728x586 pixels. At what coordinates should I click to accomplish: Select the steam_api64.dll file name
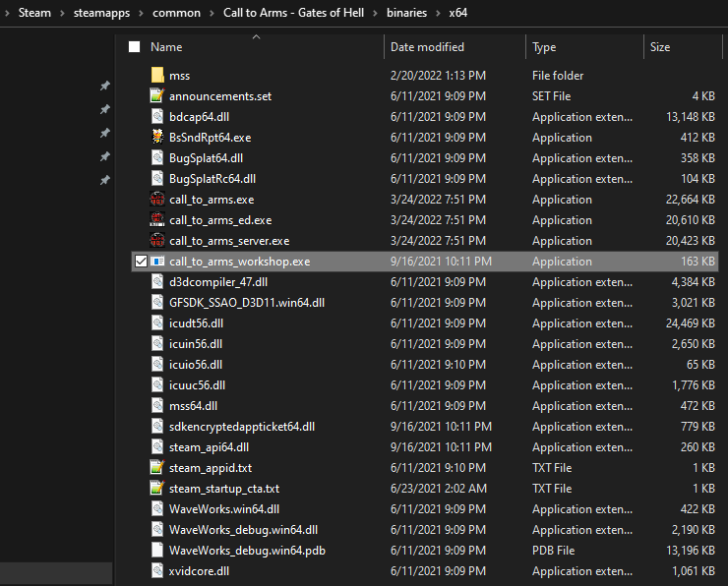tap(209, 447)
